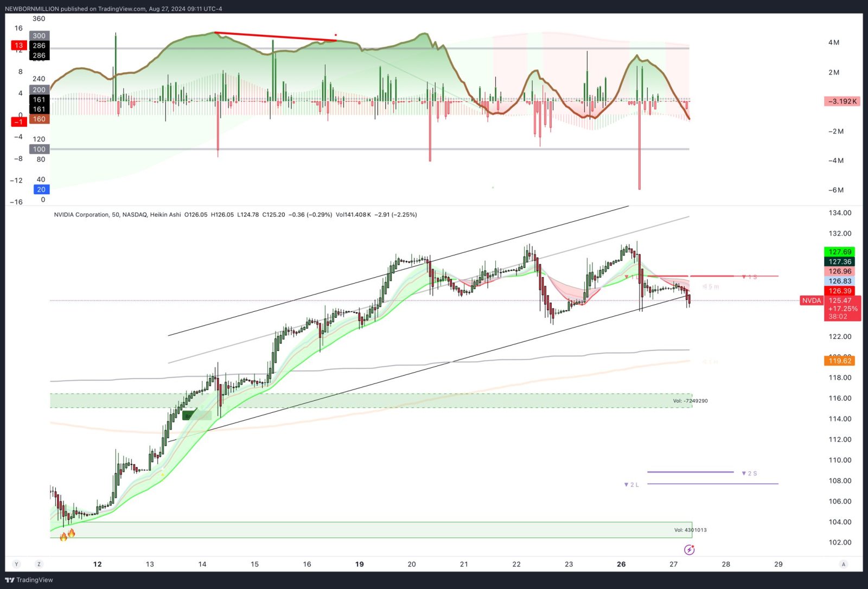
Task: Click the -6M volume axis label
Action: pos(835,190)
